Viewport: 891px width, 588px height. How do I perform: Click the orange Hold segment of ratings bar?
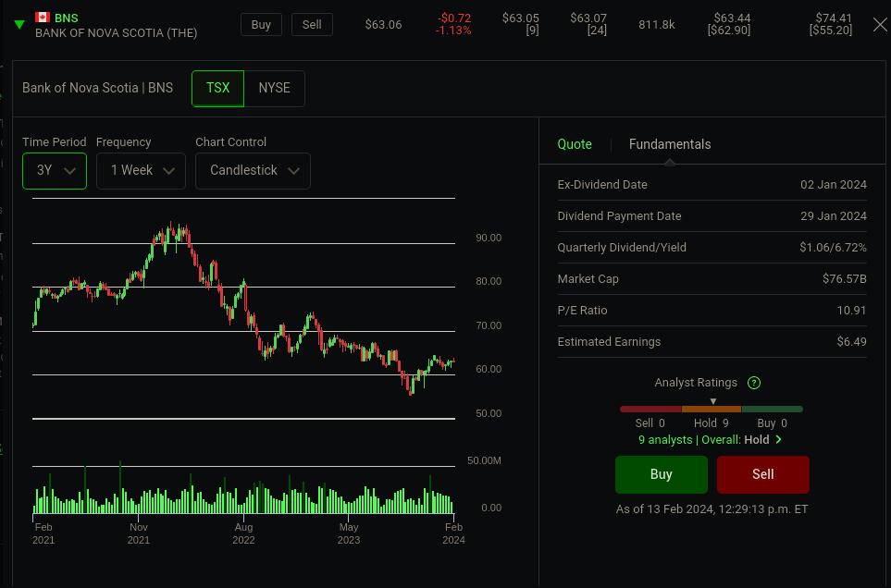click(712, 409)
